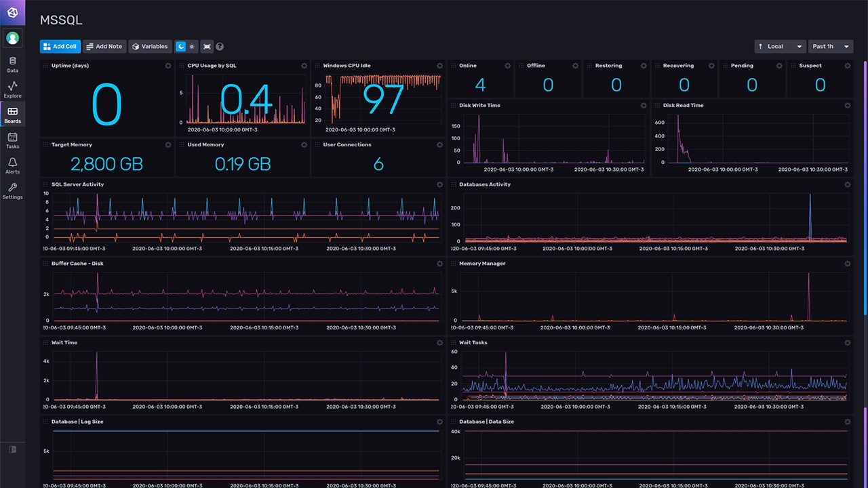Click the drag handle of SQL Server Activity
Viewport: 868px width, 488px height.
[45, 184]
